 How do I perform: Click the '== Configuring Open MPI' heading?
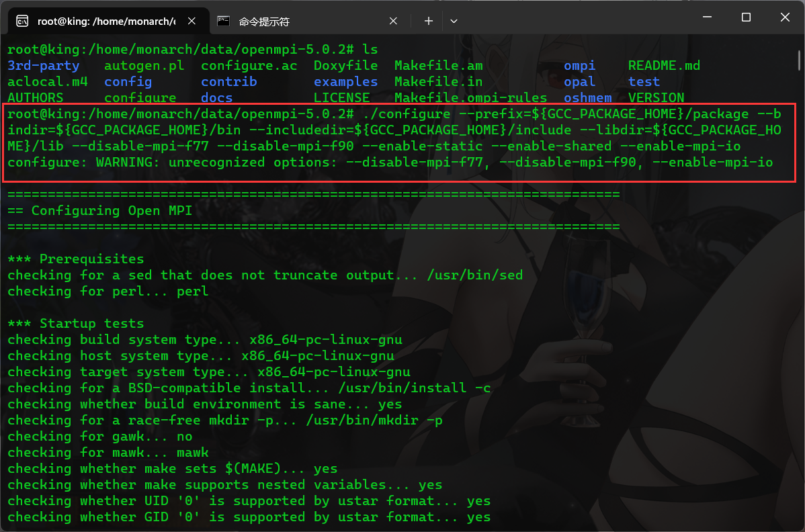(99, 210)
